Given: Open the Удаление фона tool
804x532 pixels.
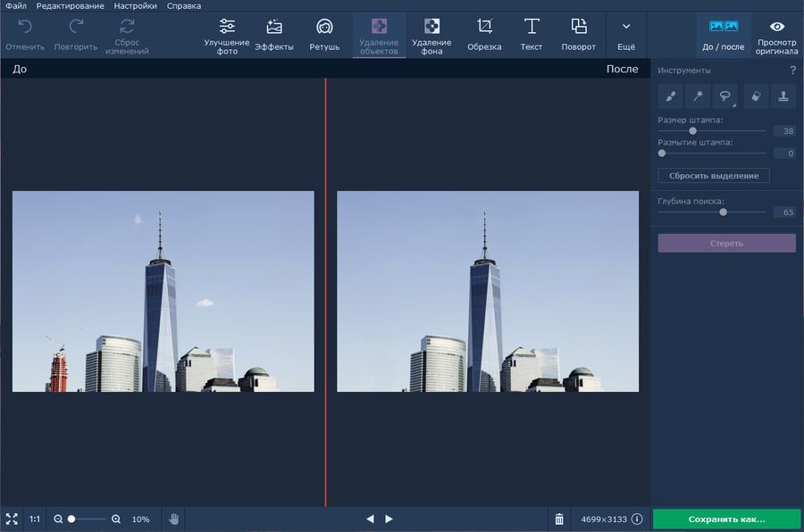Looking at the screenshot, I should tap(431, 35).
